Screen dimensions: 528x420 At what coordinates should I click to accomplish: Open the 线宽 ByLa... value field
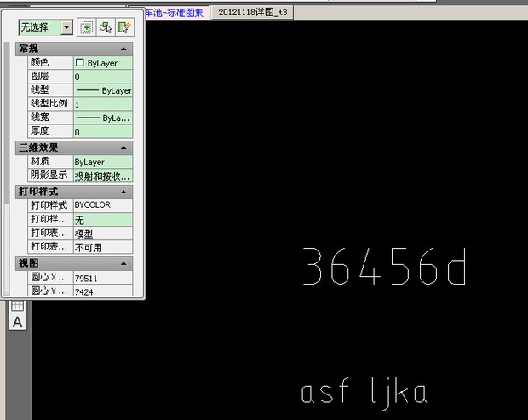pyautogui.click(x=103, y=118)
